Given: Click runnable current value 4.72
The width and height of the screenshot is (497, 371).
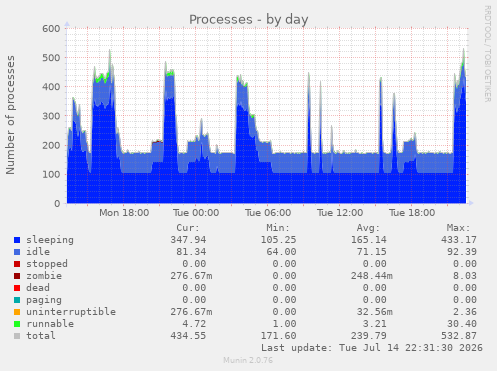Looking at the screenshot, I should click(x=194, y=324).
